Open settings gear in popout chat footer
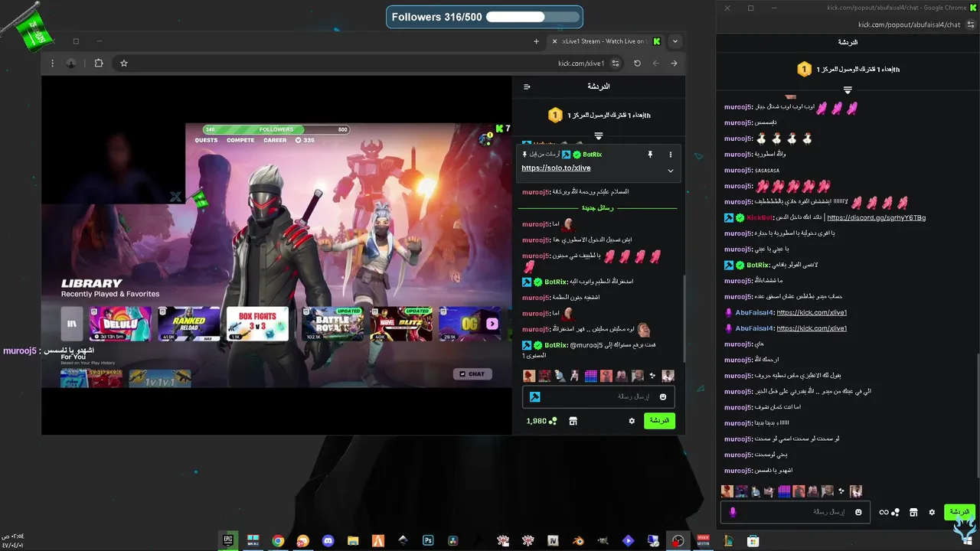 [932, 512]
